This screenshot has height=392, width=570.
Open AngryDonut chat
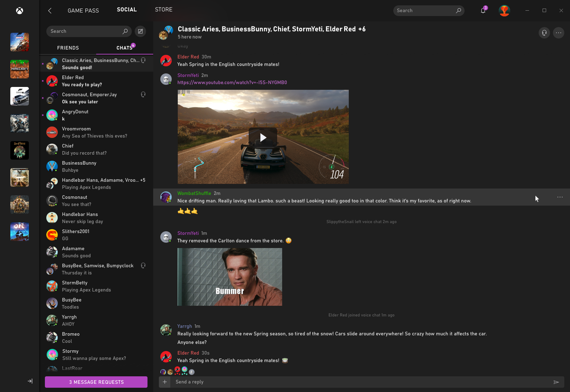tap(96, 115)
